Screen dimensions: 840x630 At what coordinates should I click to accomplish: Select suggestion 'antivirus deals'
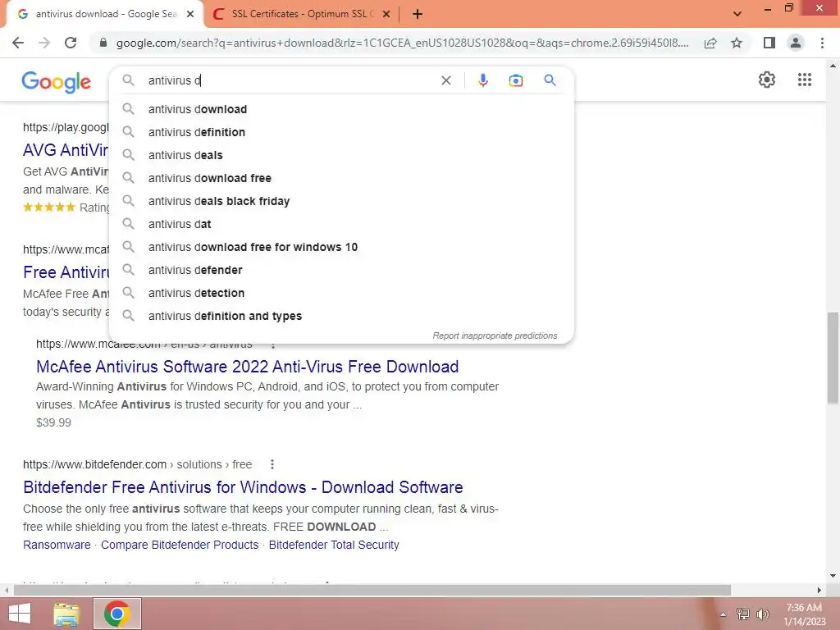(x=341, y=155)
